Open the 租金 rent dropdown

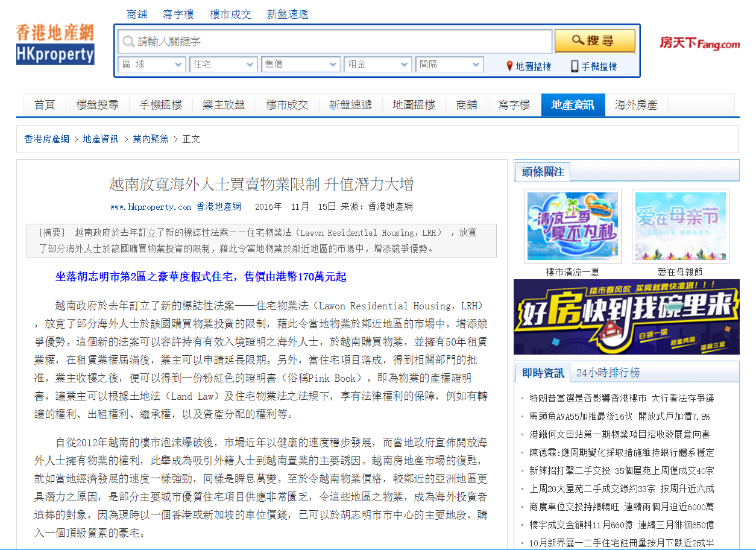pyautogui.click(x=377, y=64)
